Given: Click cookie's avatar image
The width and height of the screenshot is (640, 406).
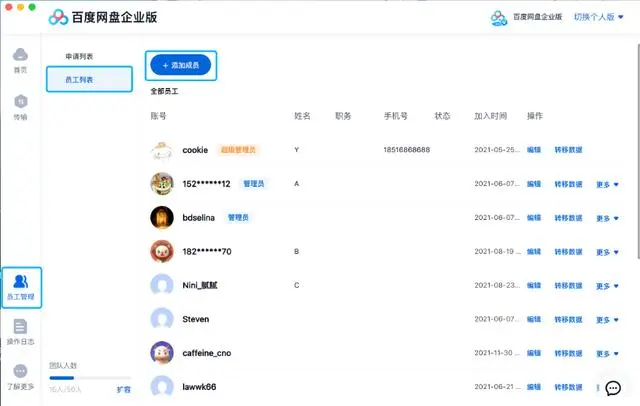Looking at the screenshot, I should tap(162, 150).
